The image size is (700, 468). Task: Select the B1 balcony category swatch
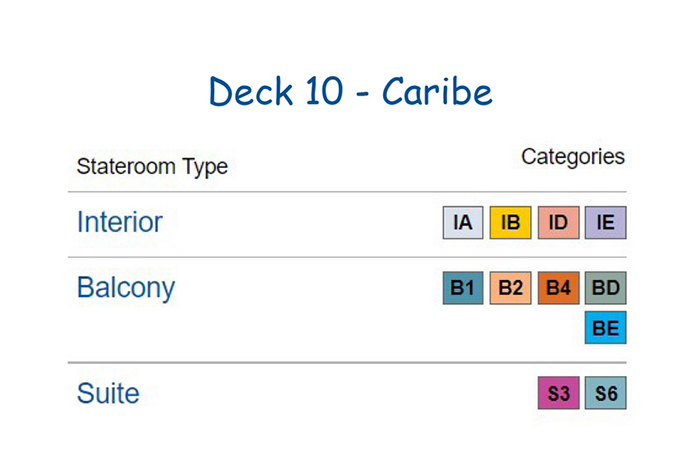pyautogui.click(x=463, y=288)
